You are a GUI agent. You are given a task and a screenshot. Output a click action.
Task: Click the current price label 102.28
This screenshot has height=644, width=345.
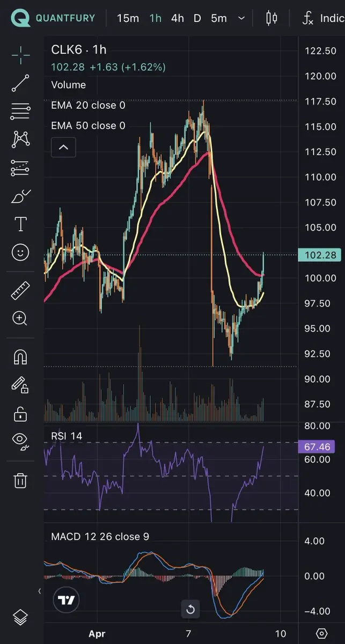320,255
